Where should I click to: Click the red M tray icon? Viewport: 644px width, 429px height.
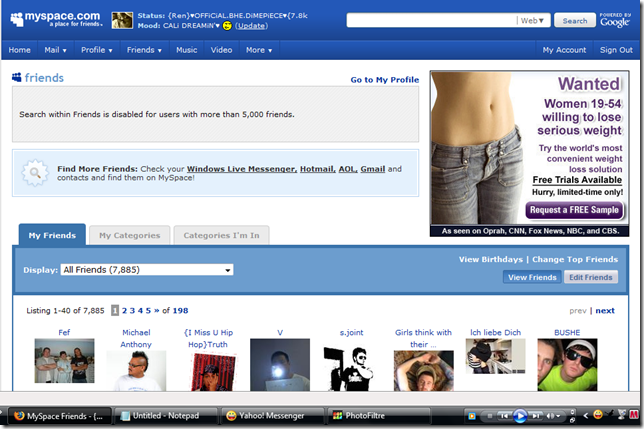(634, 414)
